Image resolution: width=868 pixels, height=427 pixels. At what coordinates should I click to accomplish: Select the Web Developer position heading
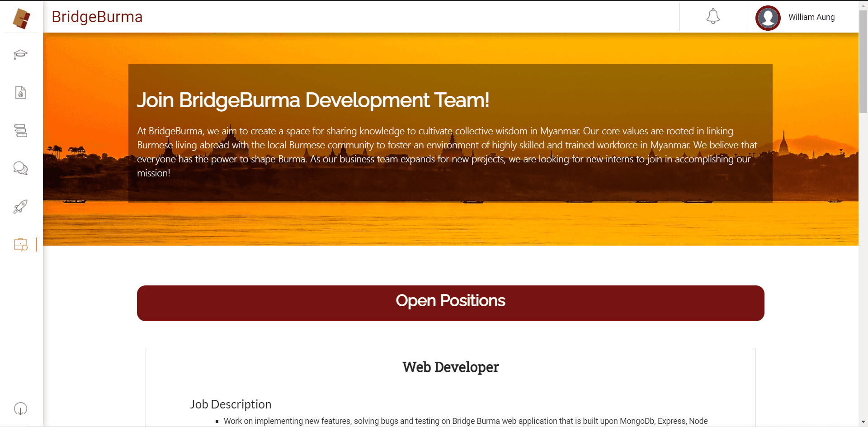[450, 367]
